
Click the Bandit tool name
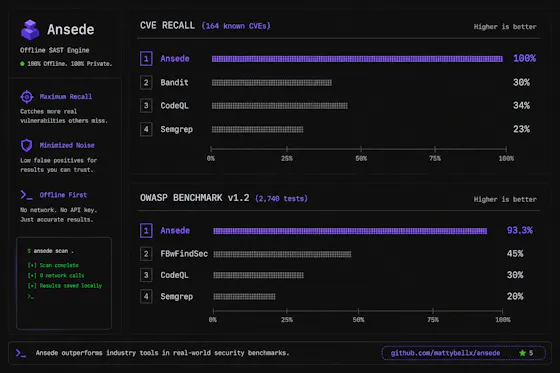pyautogui.click(x=174, y=83)
